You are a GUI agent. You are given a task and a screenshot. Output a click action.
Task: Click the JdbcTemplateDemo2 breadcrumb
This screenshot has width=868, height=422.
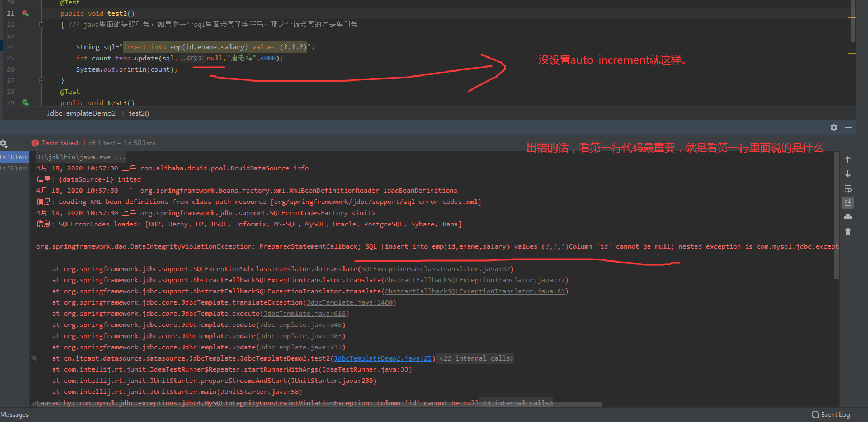coord(81,113)
